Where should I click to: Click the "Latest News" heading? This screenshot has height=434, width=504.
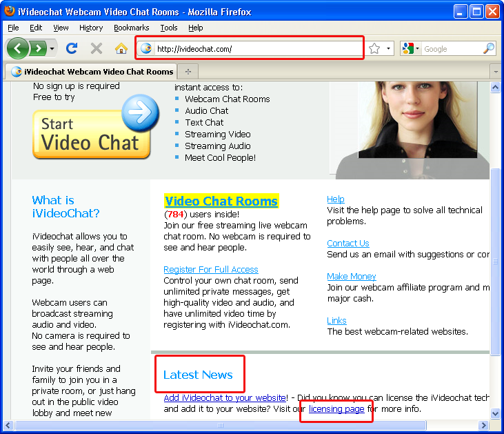click(x=198, y=375)
